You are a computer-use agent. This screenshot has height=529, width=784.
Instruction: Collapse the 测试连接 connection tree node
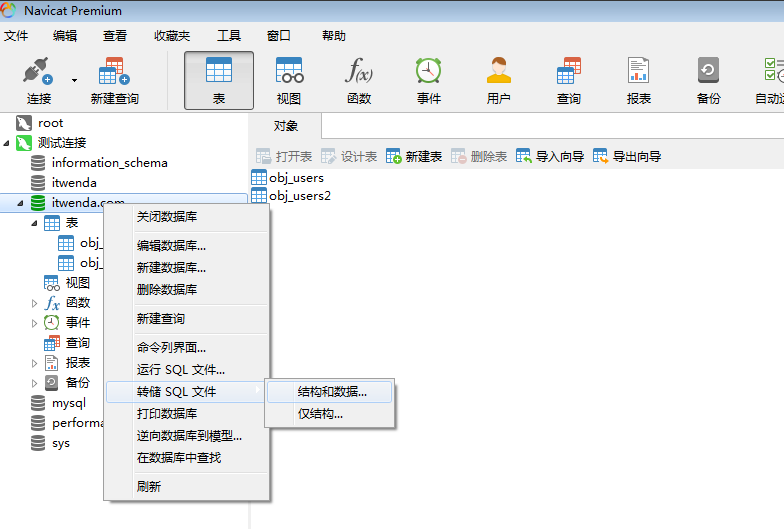(x=8, y=143)
